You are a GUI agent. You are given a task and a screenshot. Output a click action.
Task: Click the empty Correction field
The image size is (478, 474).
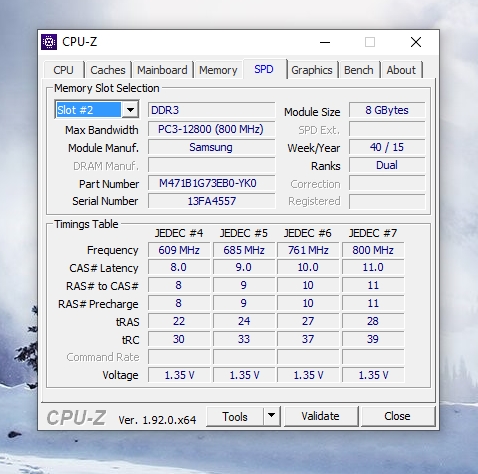(387, 183)
